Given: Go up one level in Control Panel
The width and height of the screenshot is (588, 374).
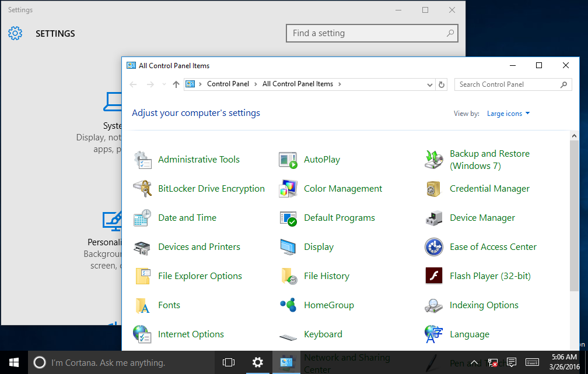Looking at the screenshot, I should point(176,84).
